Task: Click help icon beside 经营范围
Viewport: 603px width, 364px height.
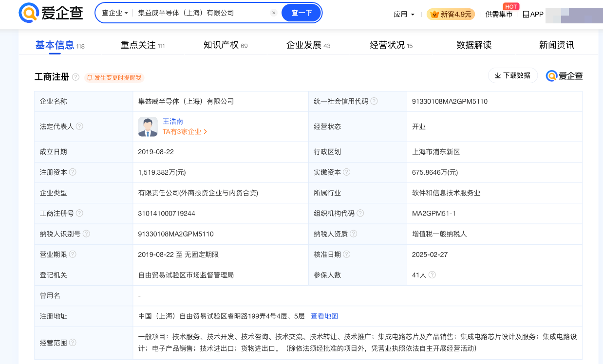Action: tap(73, 343)
